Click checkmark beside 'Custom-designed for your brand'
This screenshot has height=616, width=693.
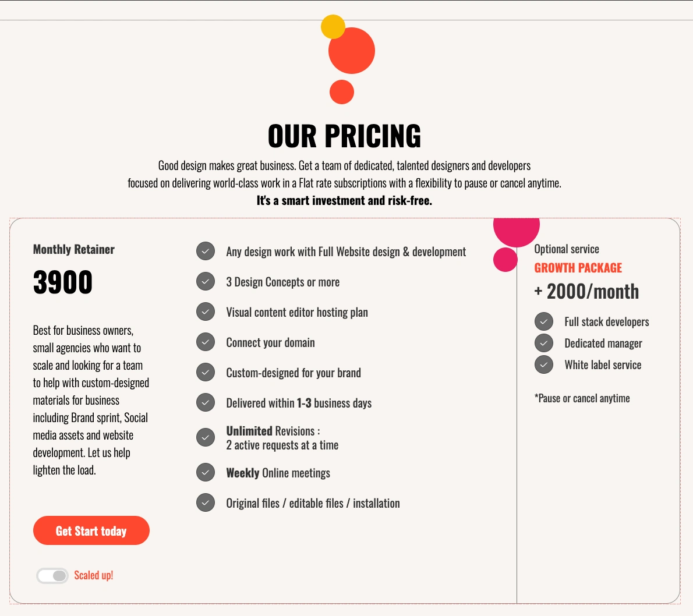click(x=206, y=373)
